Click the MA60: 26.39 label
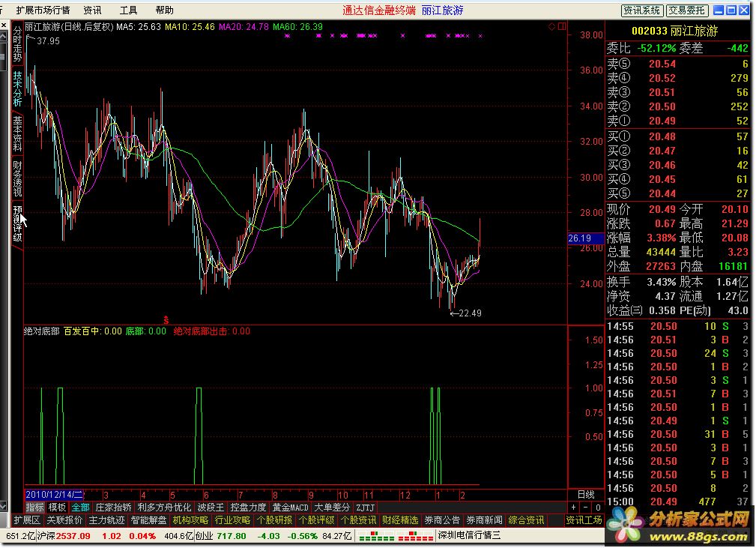The image size is (756, 548). (x=297, y=27)
